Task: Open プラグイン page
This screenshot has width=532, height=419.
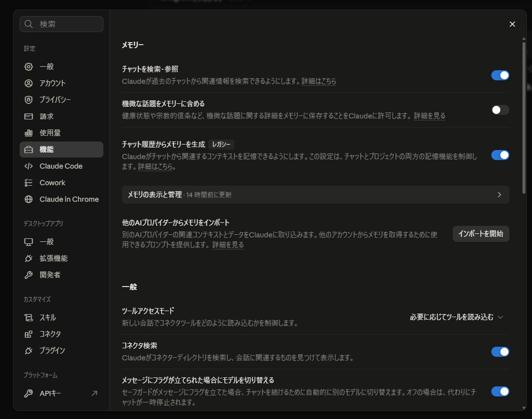Action: 62,351
